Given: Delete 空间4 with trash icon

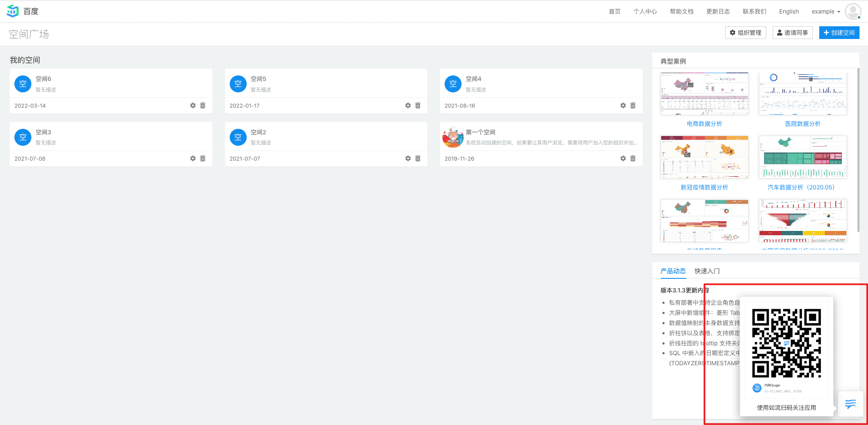Looking at the screenshot, I should [x=633, y=106].
